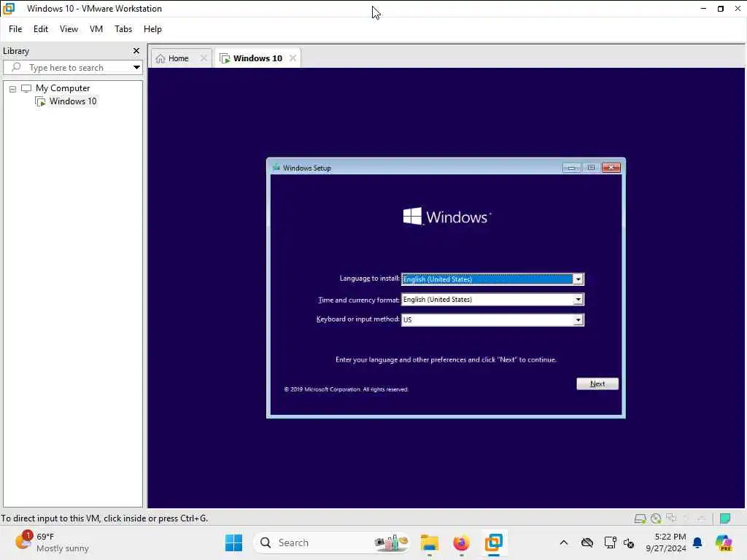Open the VM menu
747x560 pixels.
[96, 29]
